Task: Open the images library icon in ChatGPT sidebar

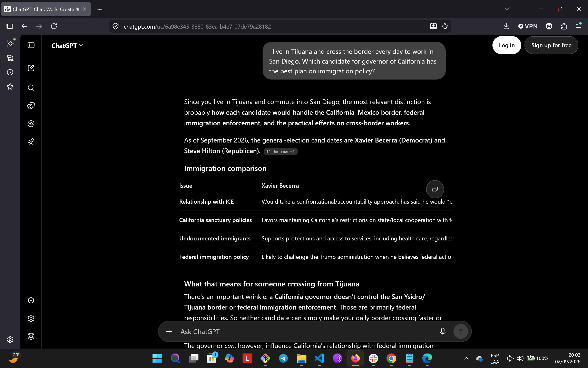Action: click(31, 106)
